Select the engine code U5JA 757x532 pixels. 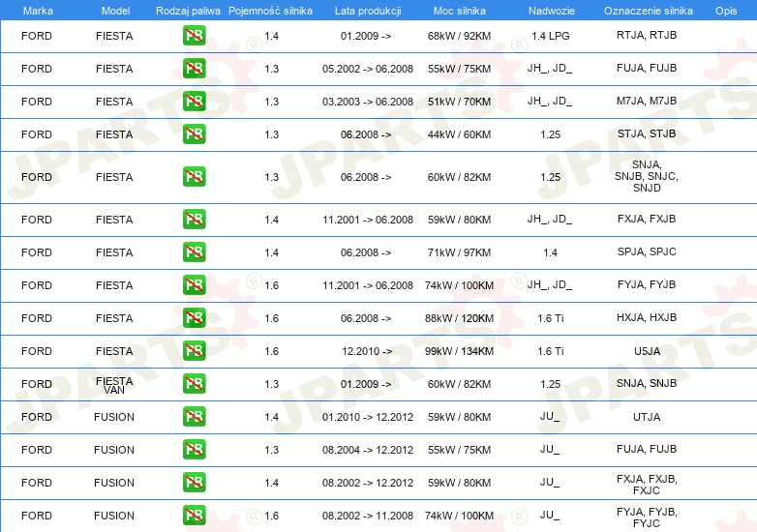pyautogui.click(x=647, y=351)
